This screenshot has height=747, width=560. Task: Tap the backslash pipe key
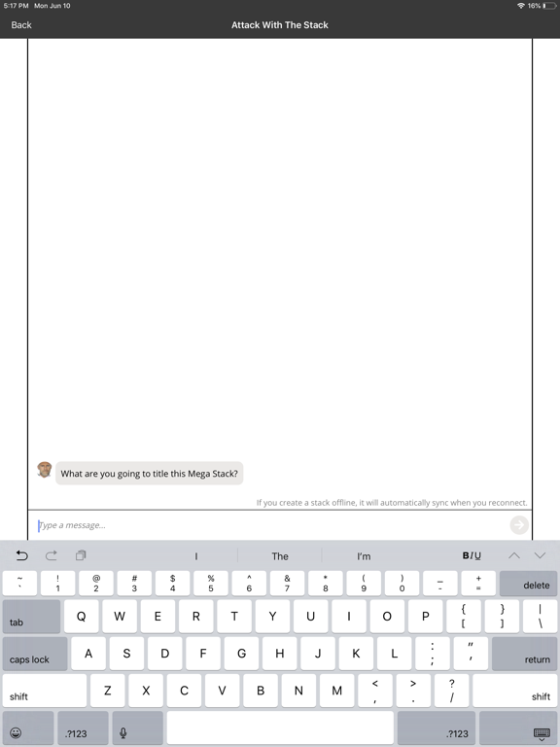pyautogui.click(x=540, y=616)
